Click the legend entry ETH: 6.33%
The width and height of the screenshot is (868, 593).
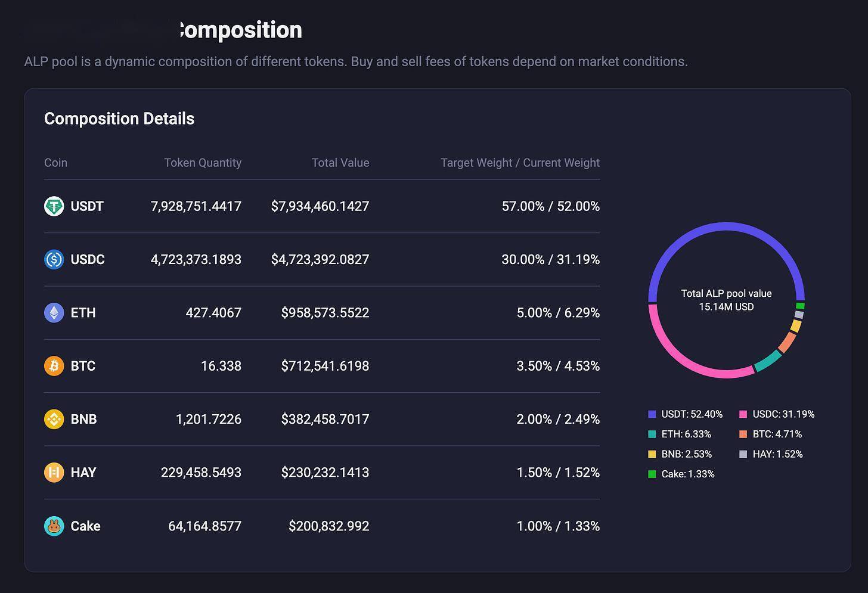coord(680,434)
